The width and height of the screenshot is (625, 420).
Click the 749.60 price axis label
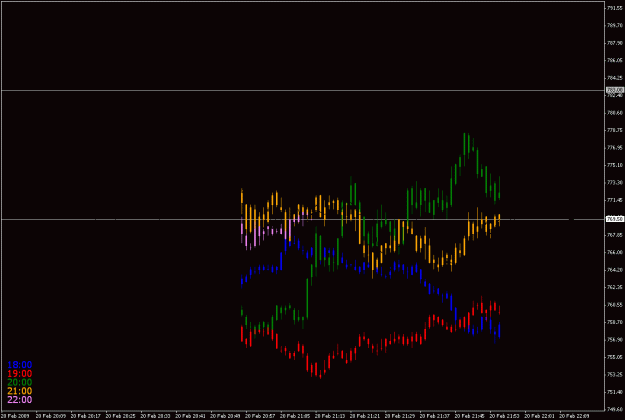point(615,409)
